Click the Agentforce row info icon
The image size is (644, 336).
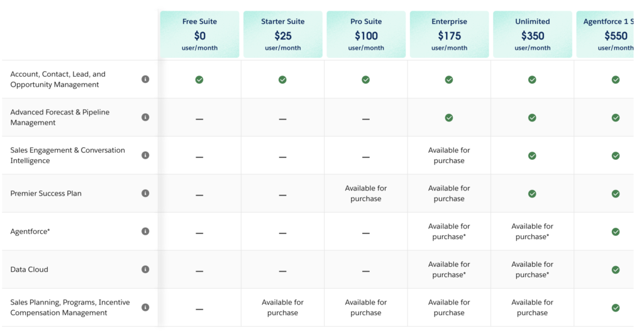tap(145, 232)
